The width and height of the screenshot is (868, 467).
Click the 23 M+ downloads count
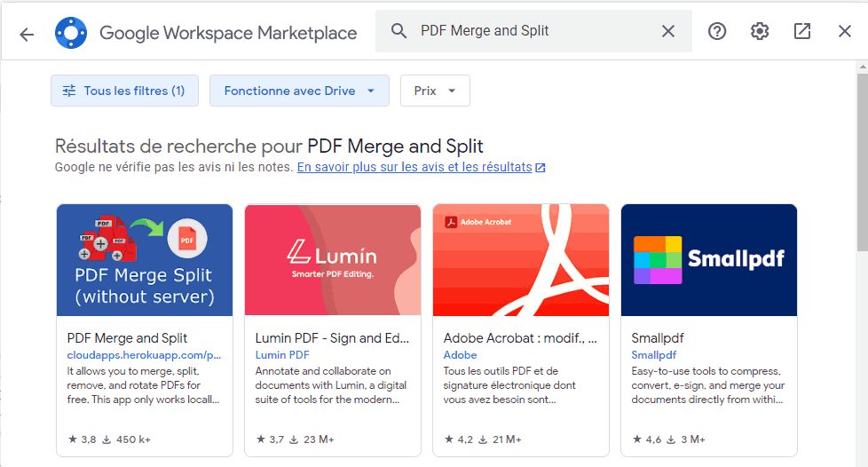(x=312, y=439)
